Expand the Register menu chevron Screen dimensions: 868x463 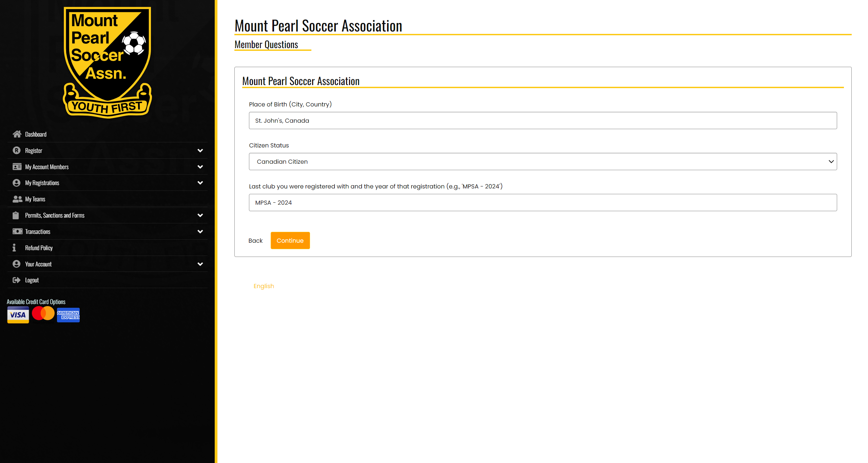[200, 150]
